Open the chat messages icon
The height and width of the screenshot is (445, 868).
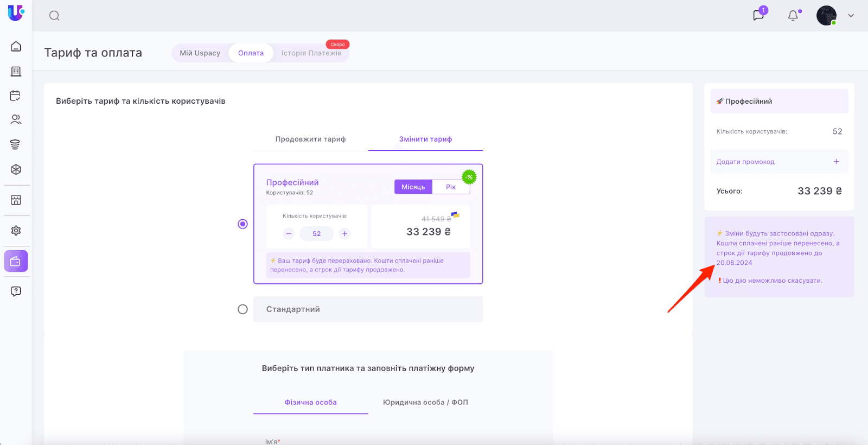758,15
